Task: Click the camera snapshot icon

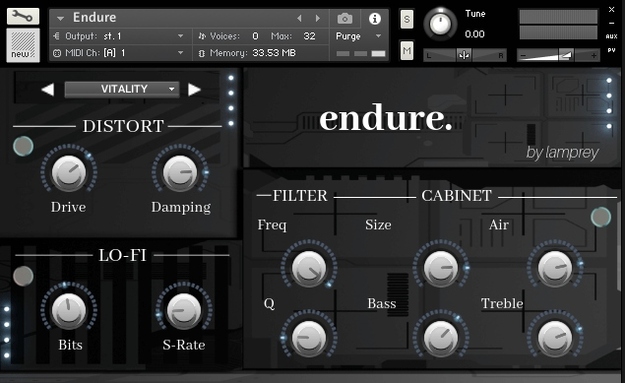Action: 345,18
